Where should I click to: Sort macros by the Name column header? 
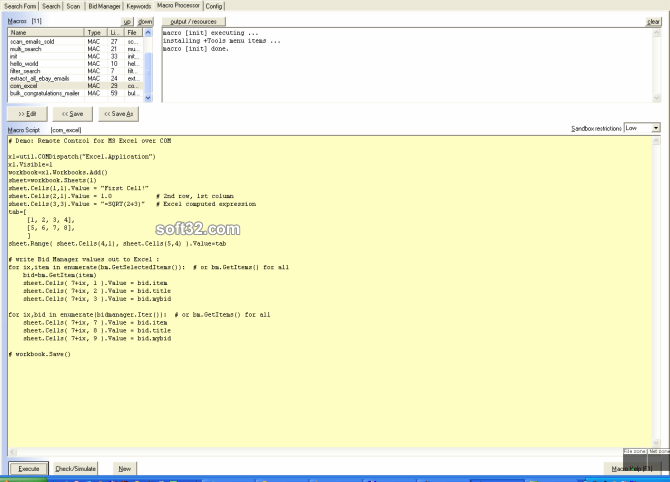click(x=46, y=32)
